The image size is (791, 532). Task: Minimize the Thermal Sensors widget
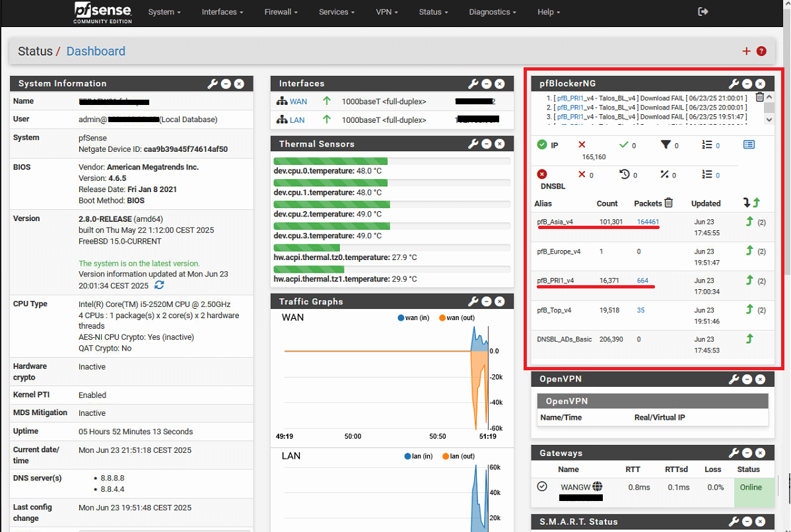(487, 144)
